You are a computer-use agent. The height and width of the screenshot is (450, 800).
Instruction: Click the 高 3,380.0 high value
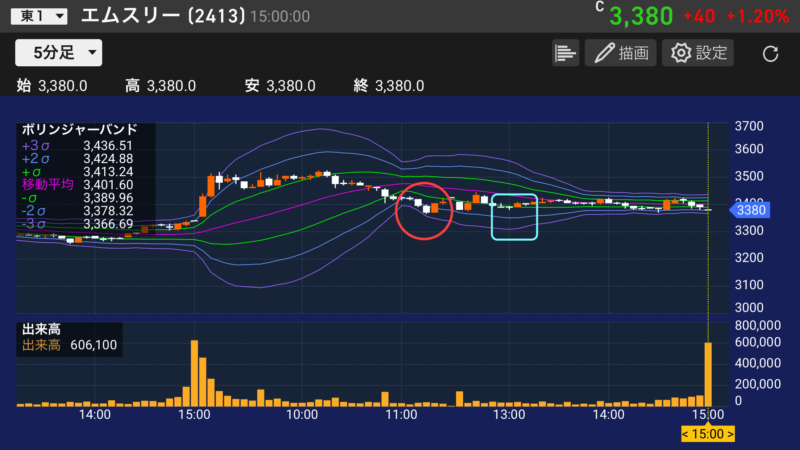[161, 86]
